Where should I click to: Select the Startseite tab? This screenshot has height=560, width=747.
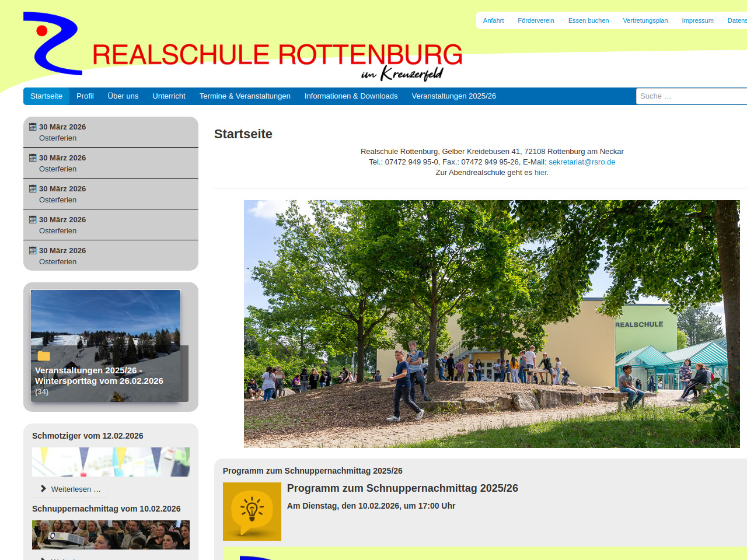coord(47,96)
